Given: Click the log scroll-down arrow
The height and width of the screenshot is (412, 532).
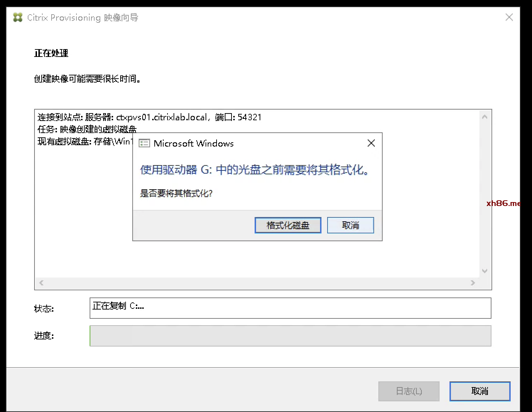Looking at the screenshot, I should point(484,271).
